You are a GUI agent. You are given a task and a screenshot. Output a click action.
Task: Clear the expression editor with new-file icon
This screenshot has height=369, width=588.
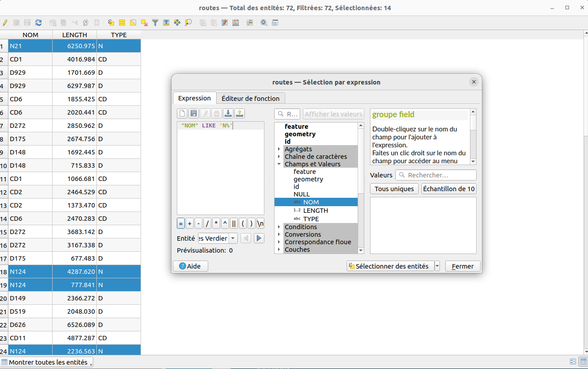[x=182, y=114]
